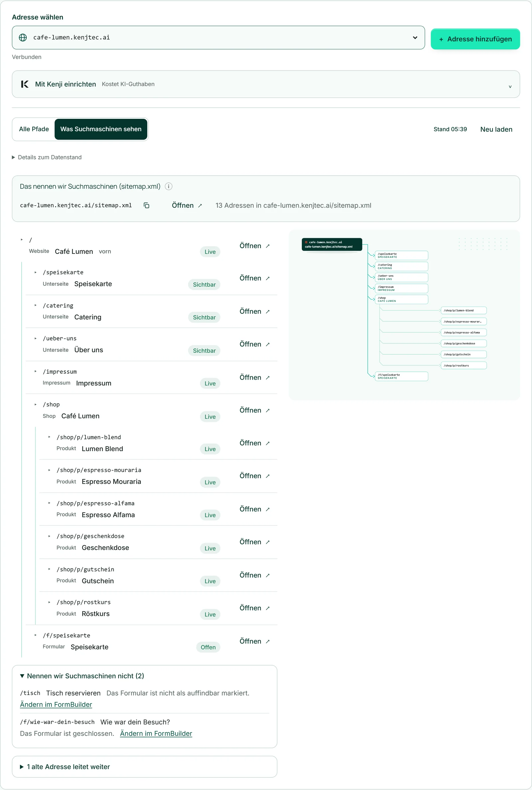Viewport: 532px width, 790px height.
Task: Expand the /shop/p/espresso-mouraria row
Action: [49, 470]
